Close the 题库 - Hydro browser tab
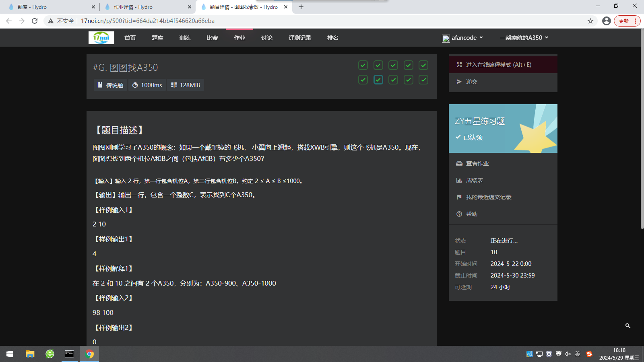This screenshot has height=362, width=644. click(x=93, y=7)
